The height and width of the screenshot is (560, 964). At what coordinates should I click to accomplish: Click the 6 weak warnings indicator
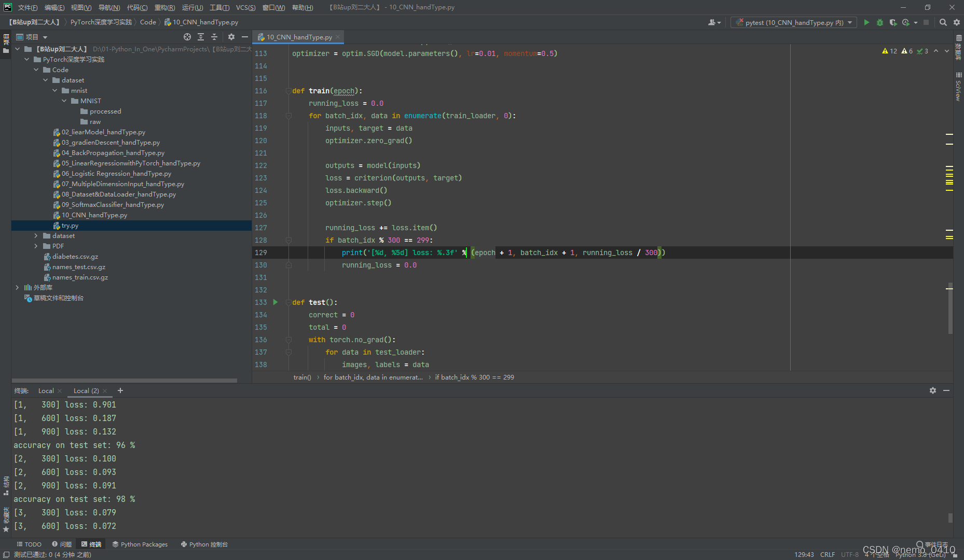[x=907, y=51]
